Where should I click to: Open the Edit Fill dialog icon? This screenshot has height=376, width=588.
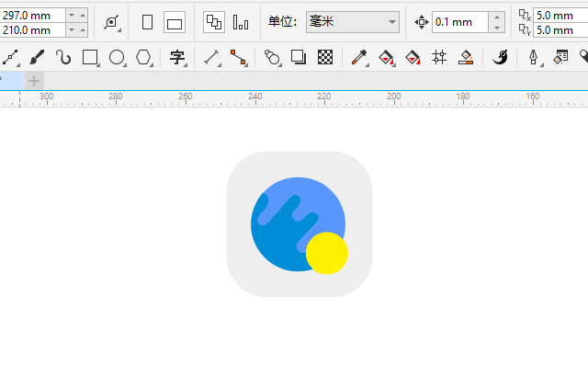tap(560, 57)
